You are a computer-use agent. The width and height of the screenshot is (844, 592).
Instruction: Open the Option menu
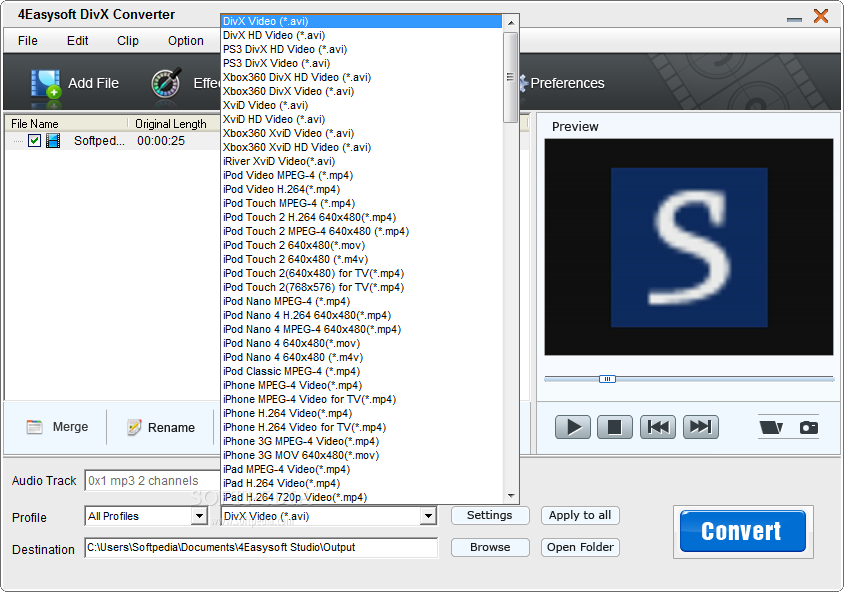pos(186,41)
